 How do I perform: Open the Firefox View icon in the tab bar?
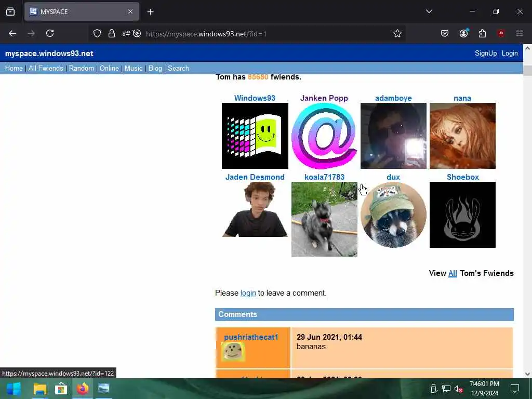tap(10, 12)
